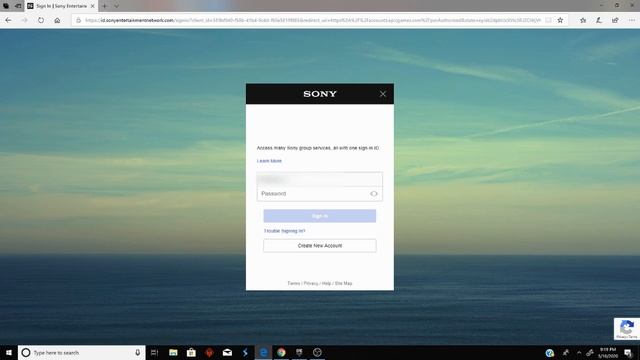Open the Site Map footer link

[x=343, y=283]
